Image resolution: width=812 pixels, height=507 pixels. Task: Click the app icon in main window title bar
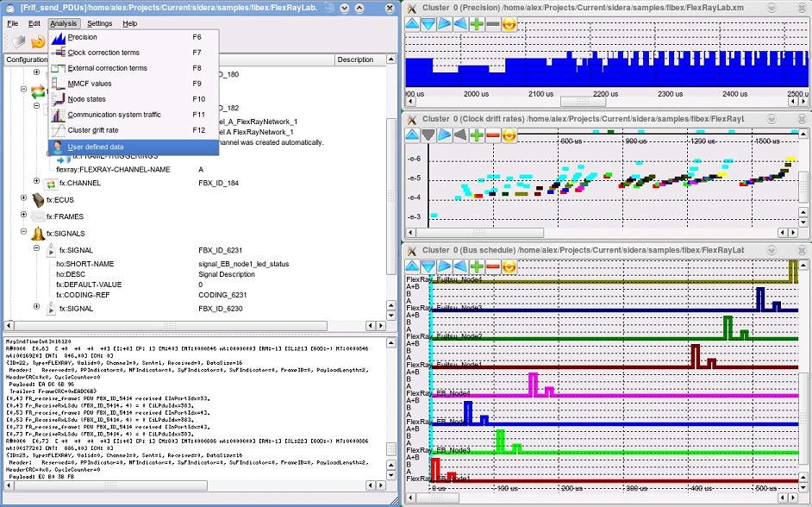[x=9, y=8]
